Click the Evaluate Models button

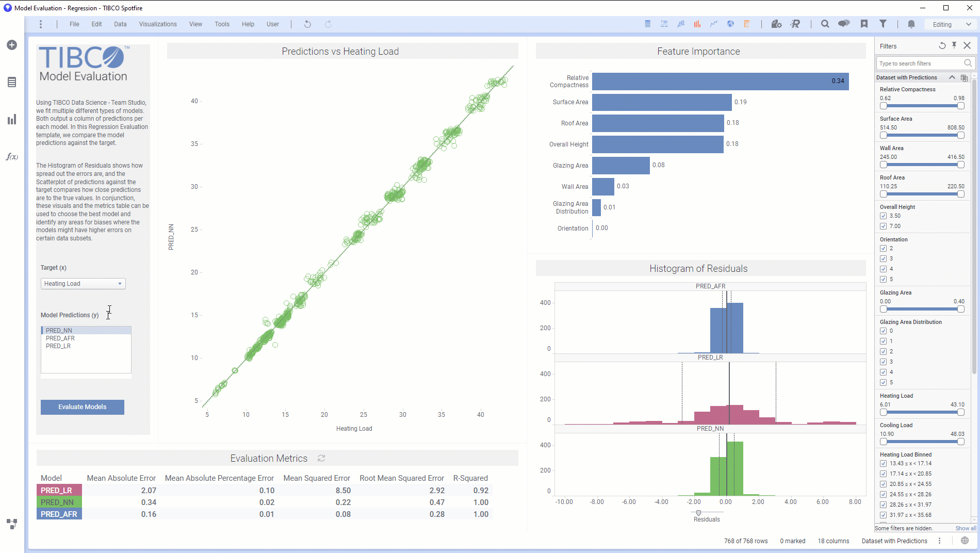pos(83,407)
